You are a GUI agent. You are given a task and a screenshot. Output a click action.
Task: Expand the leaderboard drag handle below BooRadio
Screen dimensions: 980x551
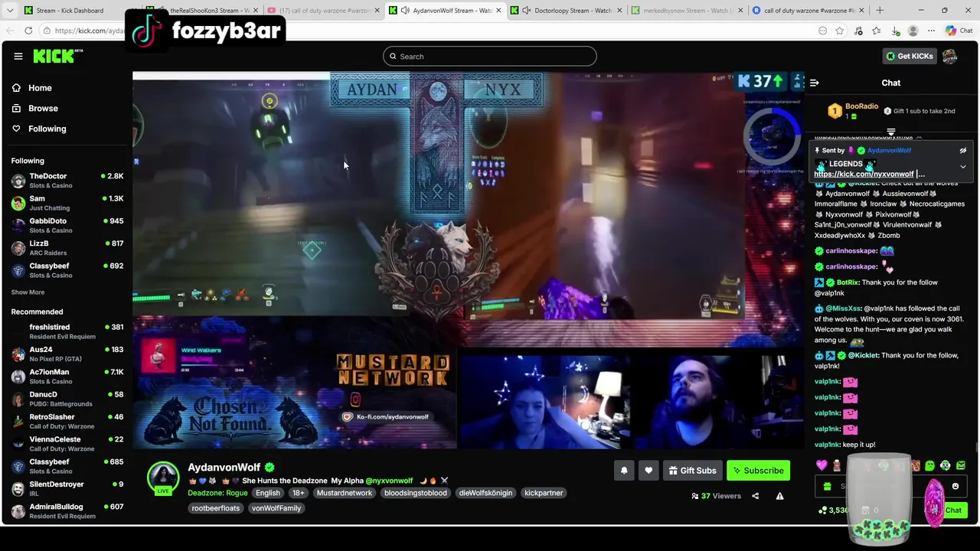890,132
